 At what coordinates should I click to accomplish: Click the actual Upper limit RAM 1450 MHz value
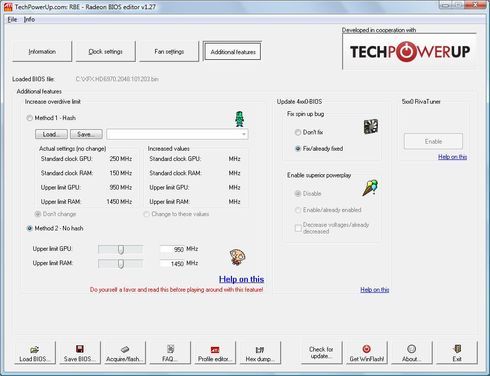coord(119,202)
